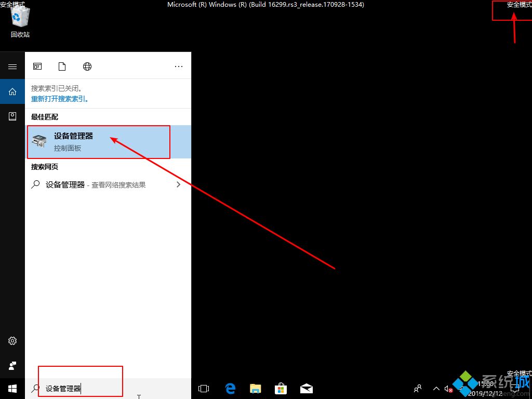Click the 设备管理器 web search suggestion

(x=108, y=185)
